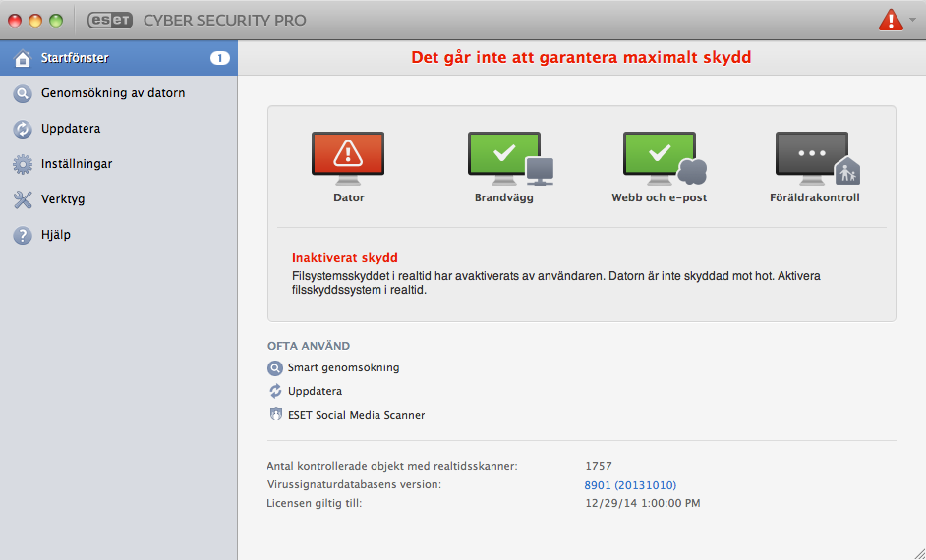The height and width of the screenshot is (560, 926).
Task: Start Smart genomsökning quick link
Action: 344,368
